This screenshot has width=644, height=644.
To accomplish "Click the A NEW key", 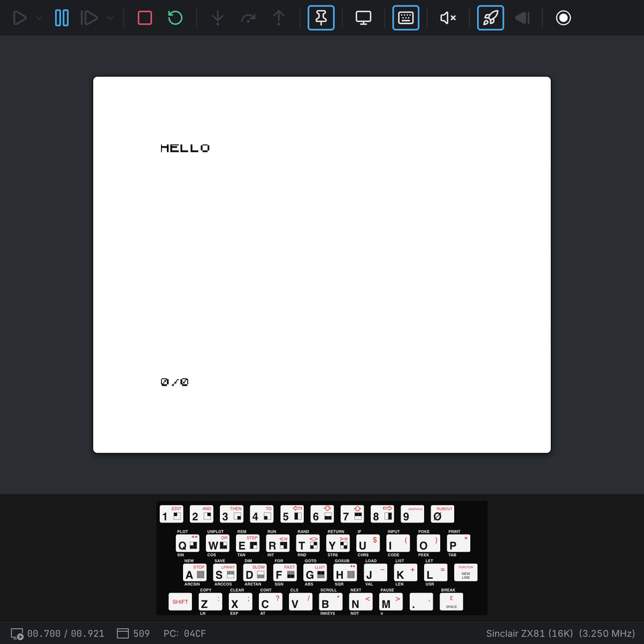I will (x=195, y=572).
